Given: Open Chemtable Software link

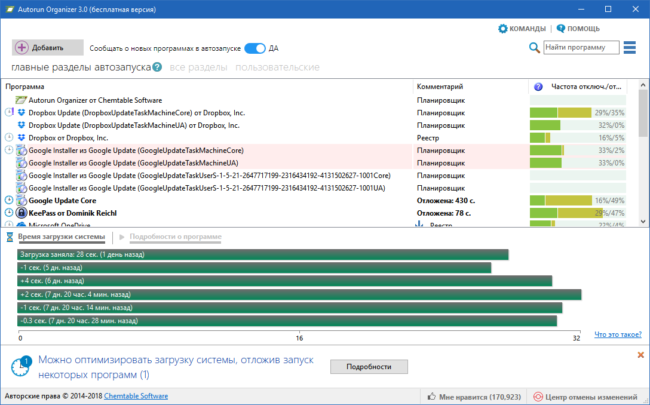Looking at the screenshot, I should coord(136,396).
